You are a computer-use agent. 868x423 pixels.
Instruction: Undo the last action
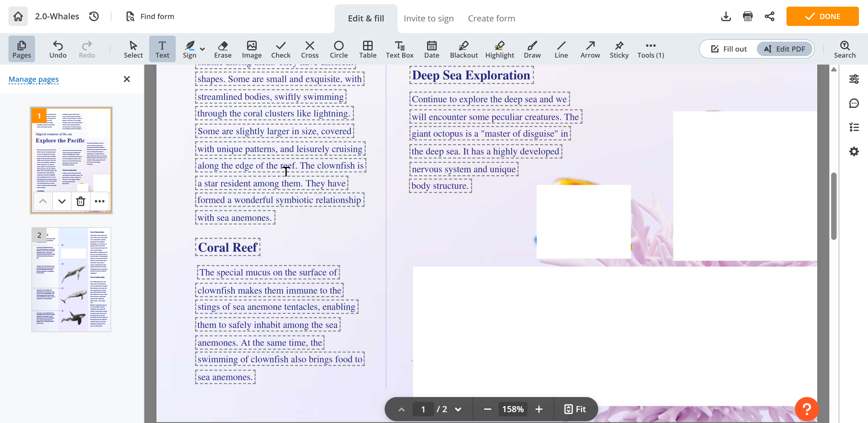58,49
